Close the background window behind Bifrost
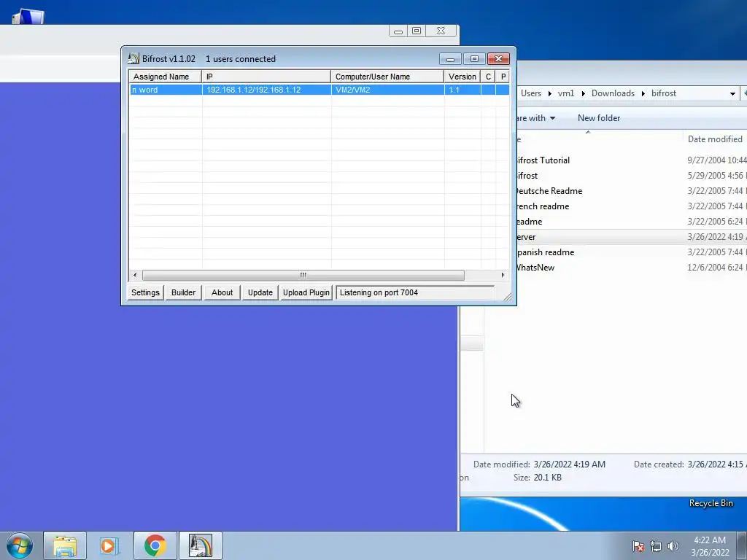Viewport: 747px width, 560px height. point(441,31)
